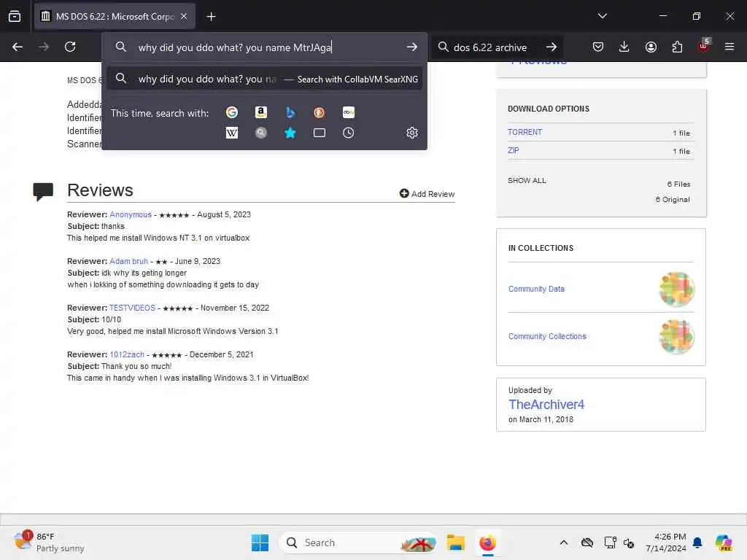Open the Community Collections link

pyautogui.click(x=547, y=336)
